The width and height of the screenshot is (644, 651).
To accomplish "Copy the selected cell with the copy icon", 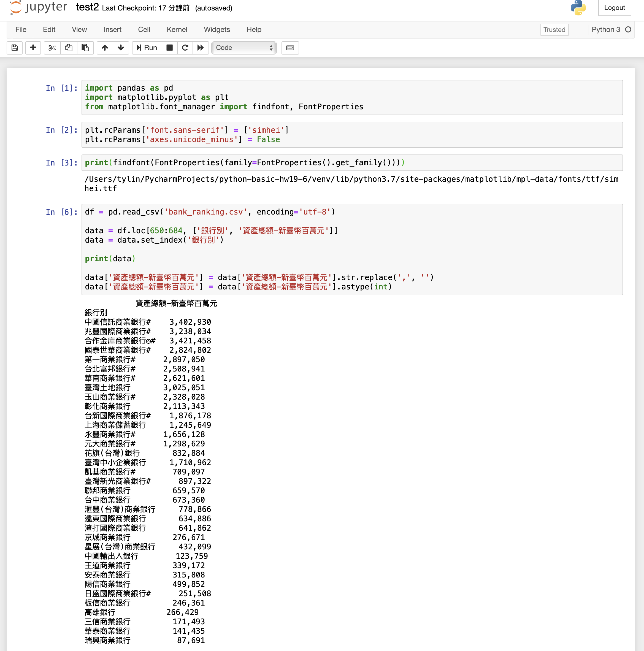I will (x=69, y=48).
